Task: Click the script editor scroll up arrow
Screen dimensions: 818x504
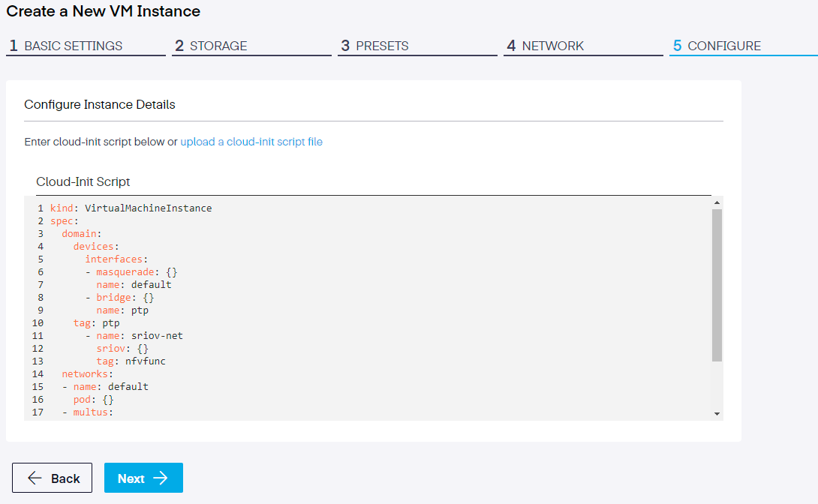Action: [717, 202]
